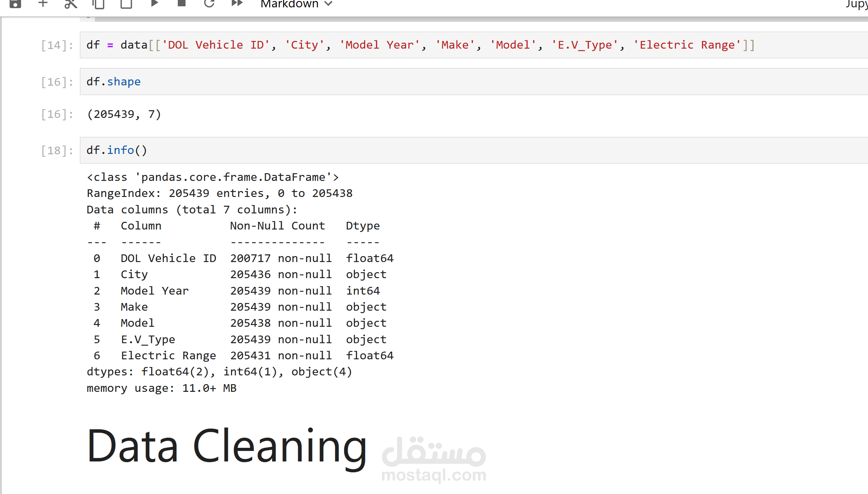Click the dropdown chevron next to Markdown
The image size is (868, 494).
click(x=328, y=4)
